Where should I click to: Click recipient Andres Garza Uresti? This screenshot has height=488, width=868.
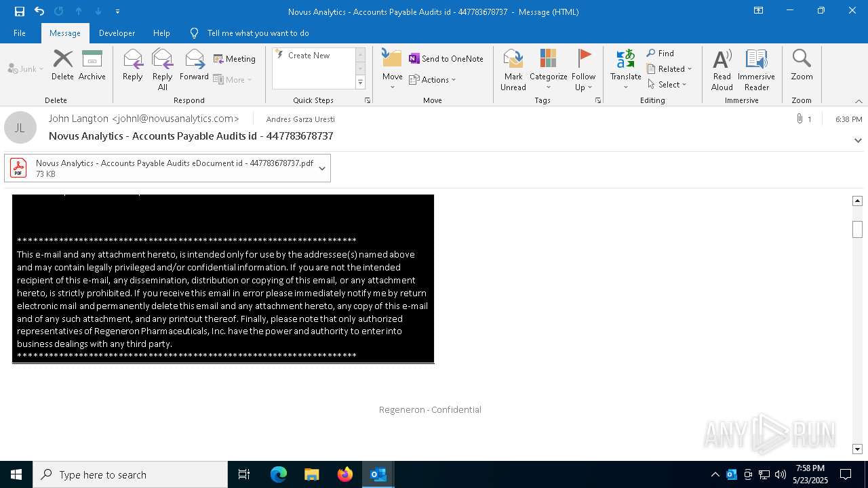(x=300, y=119)
